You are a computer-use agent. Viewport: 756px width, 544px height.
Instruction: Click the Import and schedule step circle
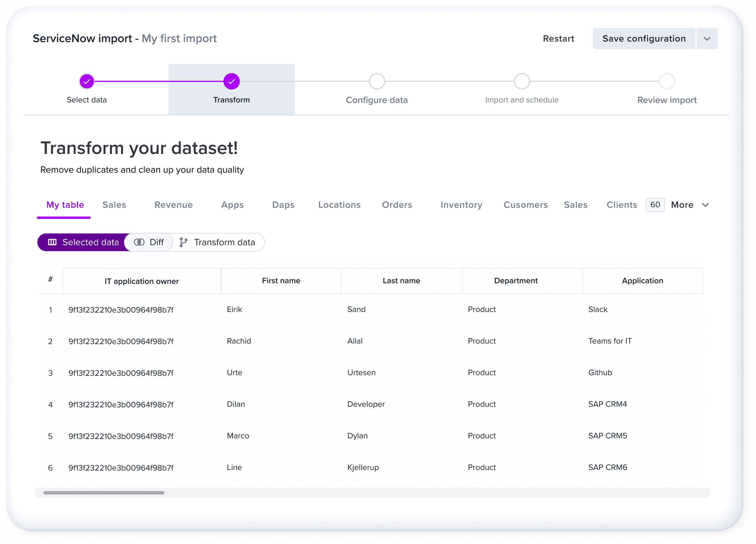click(x=522, y=81)
